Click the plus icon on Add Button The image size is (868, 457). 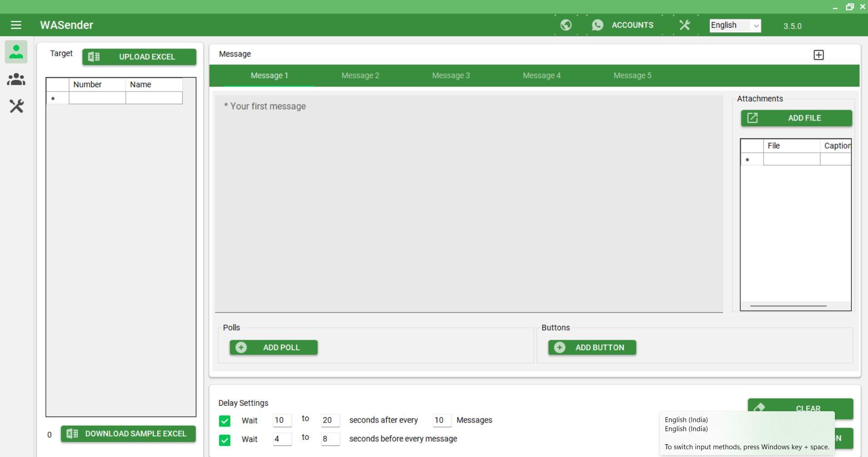(x=560, y=347)
